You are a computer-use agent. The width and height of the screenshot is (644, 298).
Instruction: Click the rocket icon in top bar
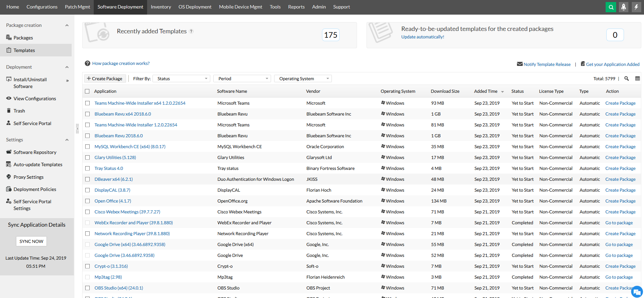point(624,7)
